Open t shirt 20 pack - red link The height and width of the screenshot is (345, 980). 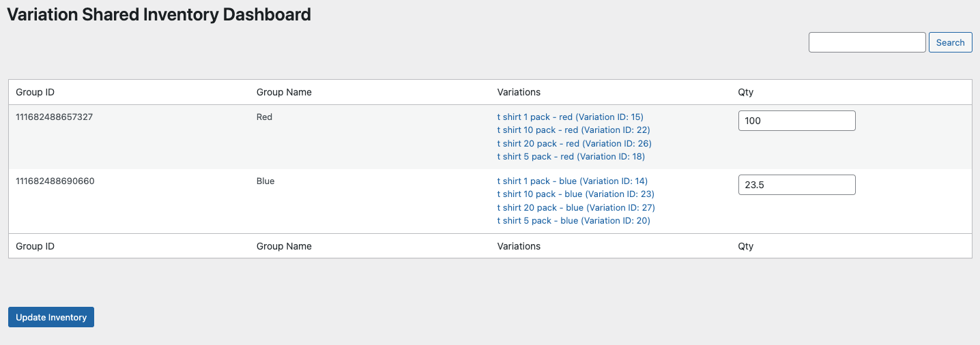pyautogui.click(x=574, y=143)
